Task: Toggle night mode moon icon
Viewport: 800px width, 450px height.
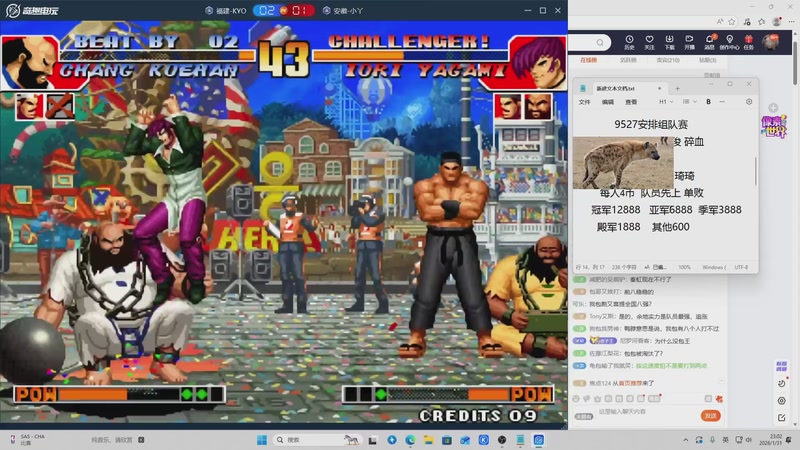Action: pyautogui.click(x=782, y=384)
